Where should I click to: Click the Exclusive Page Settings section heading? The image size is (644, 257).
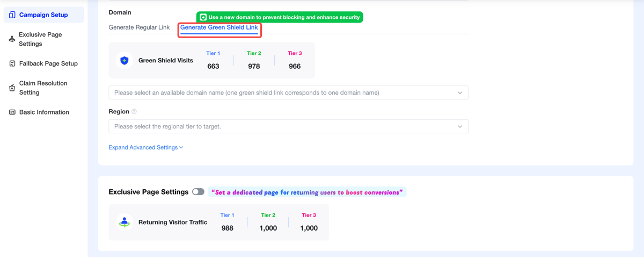point(149,192)
